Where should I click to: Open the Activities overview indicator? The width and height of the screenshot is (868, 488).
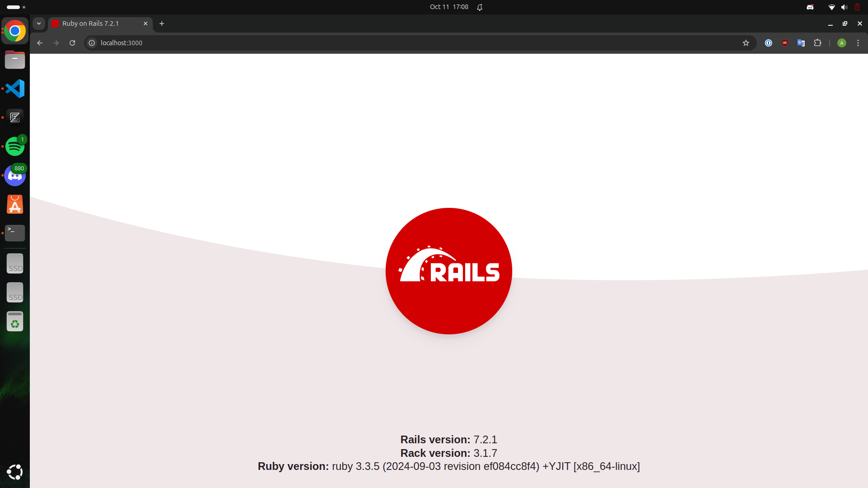[16, 7]
